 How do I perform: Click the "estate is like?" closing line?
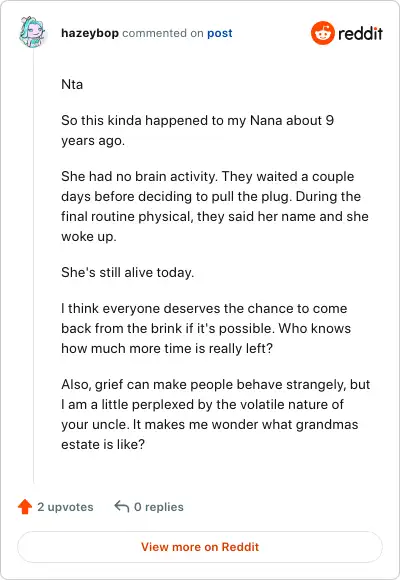(x=103, y=444)
